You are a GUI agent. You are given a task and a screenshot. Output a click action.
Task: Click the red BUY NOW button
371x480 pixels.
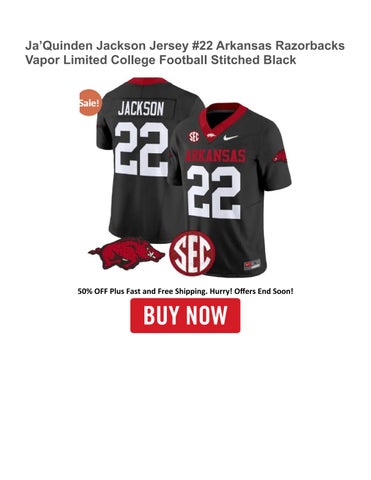(x=185, y=315)
